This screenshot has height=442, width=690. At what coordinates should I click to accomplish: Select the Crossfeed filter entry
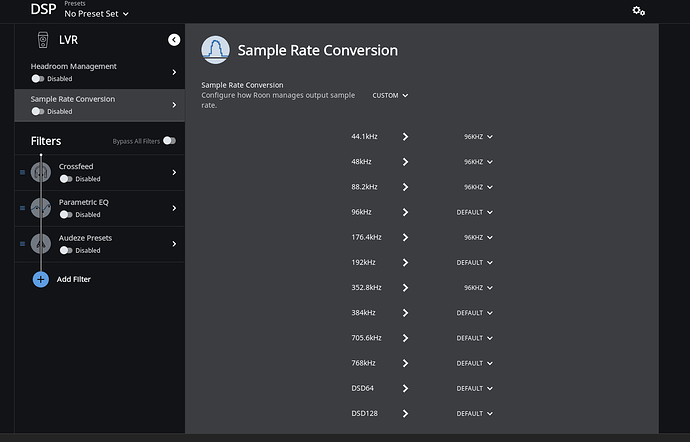[99, 172]
